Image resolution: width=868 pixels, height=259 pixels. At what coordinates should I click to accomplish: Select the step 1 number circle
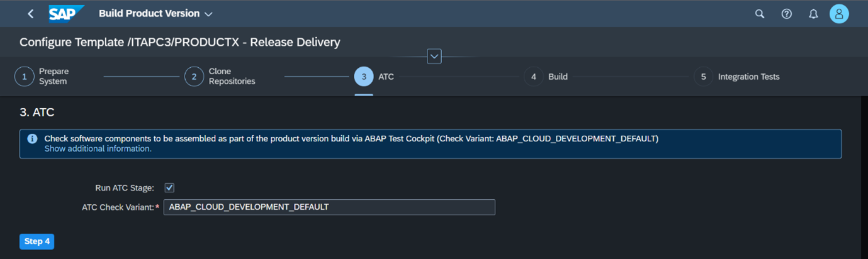tap(24, 77)
